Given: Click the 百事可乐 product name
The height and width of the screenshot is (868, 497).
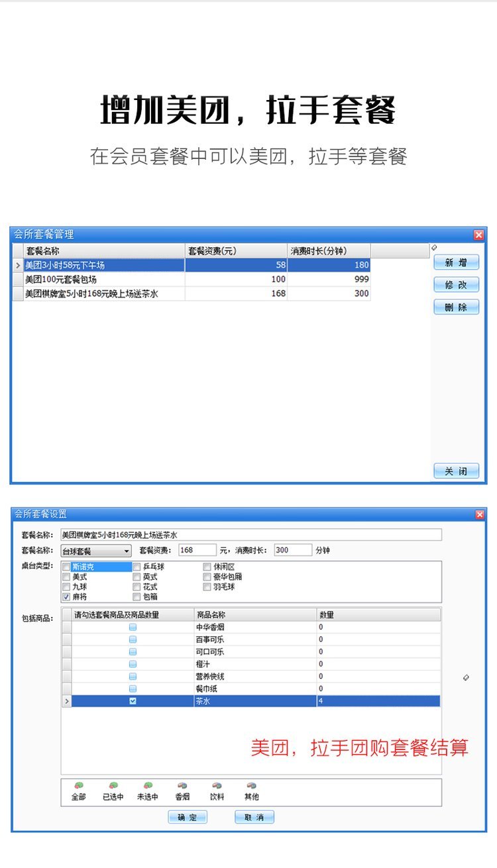Looking at the screenshot, I should 210,639.
